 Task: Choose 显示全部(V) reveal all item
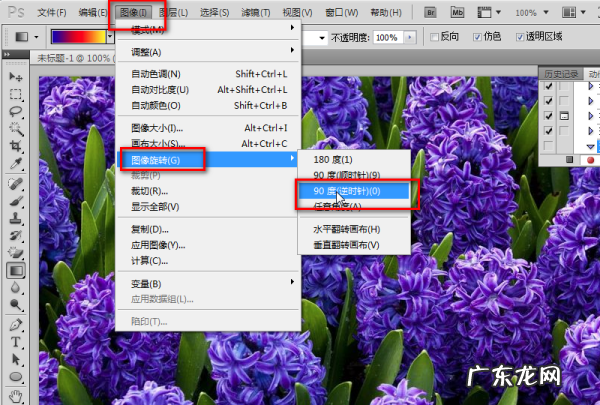tap(209, 207)
